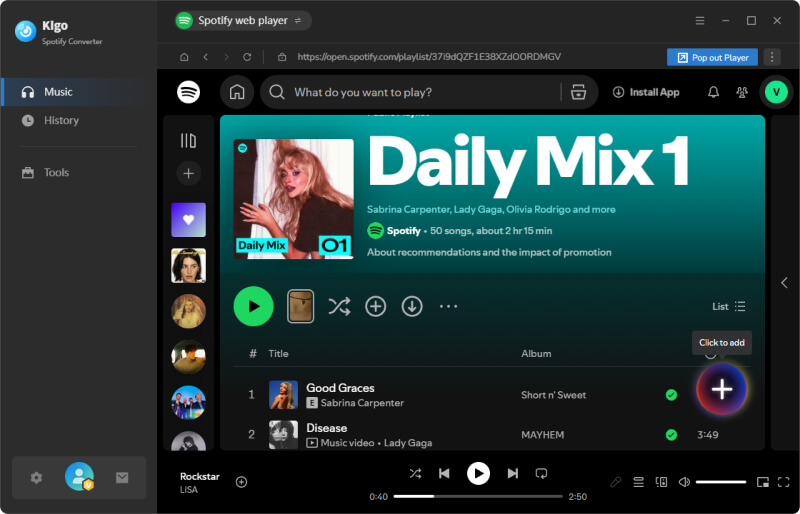Open Sabrina Carpenter artist link in row 1
Viewport: 800px width, 514px height.
click(362, 403)
